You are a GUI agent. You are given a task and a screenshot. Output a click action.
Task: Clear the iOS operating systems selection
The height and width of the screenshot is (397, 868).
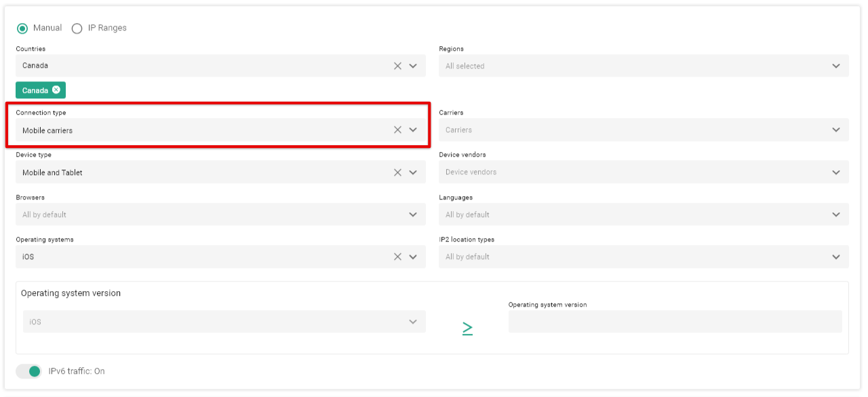397,257
